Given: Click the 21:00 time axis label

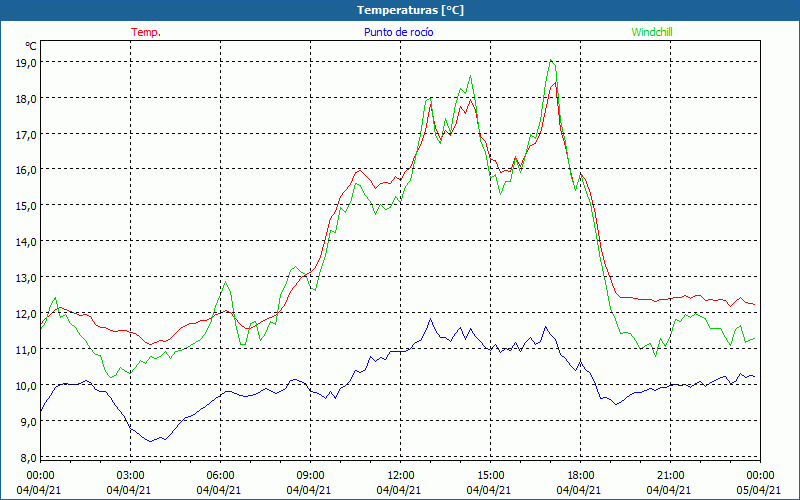Looking at the screenshot, I should 670,476.
